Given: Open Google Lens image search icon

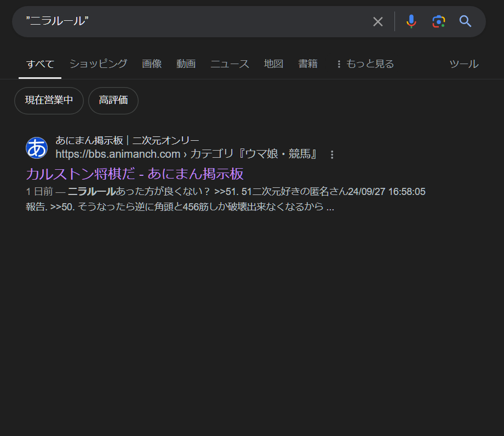Looking at the screenshot, I should (x=438, y=21).
